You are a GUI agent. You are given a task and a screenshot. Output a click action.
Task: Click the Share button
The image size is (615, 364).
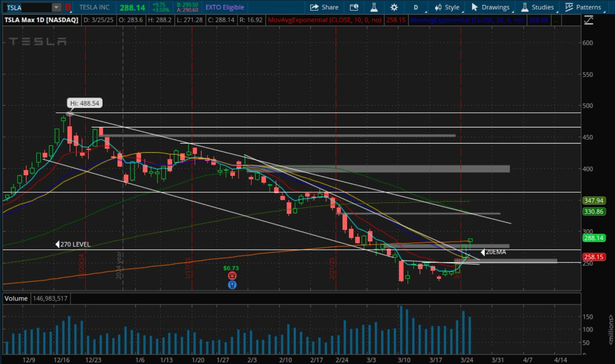(x=324, y=7)
